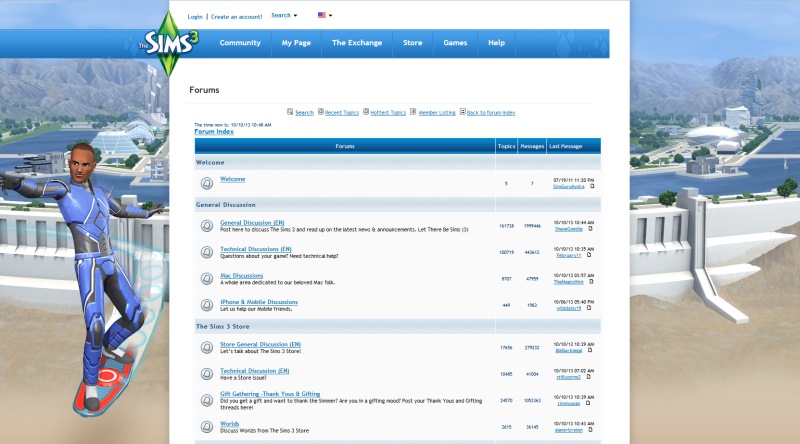The image size is (800, 444).
Task: Click Create an account! link
Action: (236, 17)
